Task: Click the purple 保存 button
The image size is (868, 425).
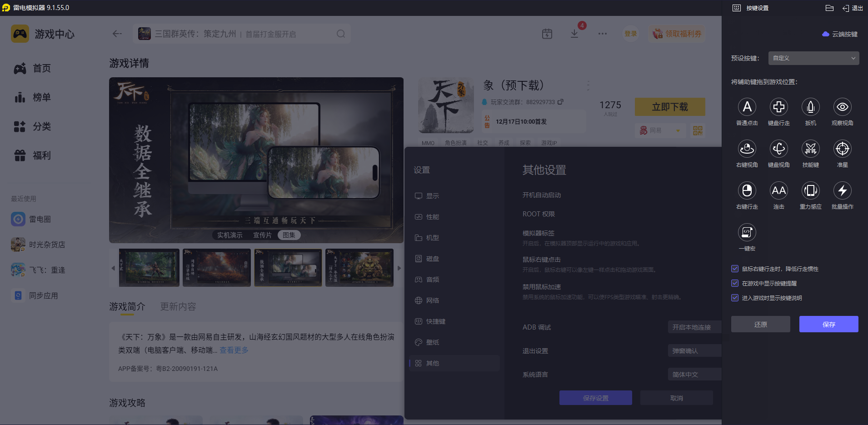Action: pos(828,324)
